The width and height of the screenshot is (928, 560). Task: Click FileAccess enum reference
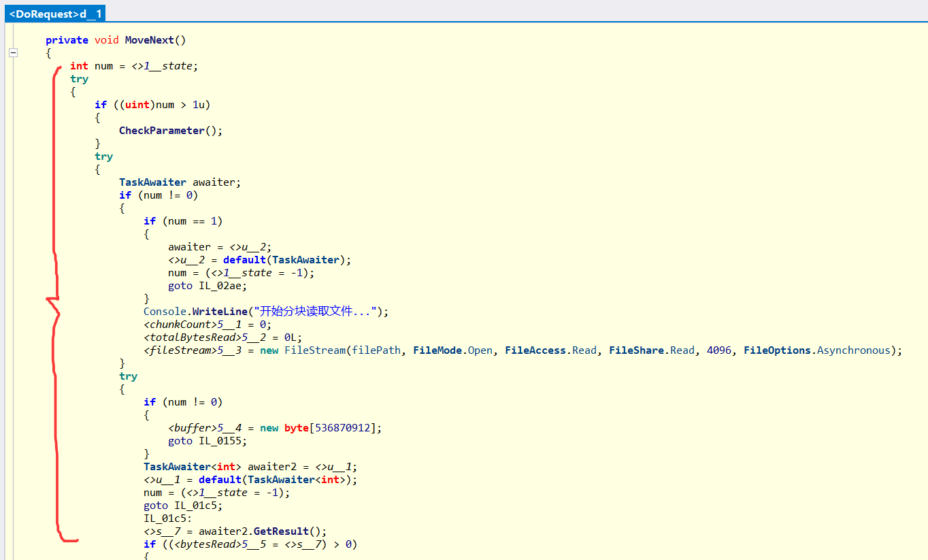[535, 350]
